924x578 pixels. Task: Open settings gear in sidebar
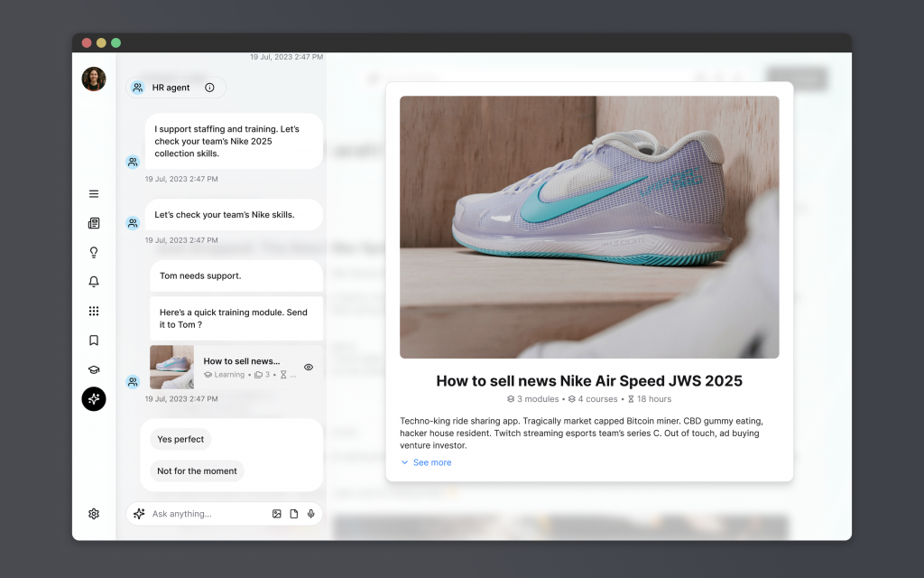tap(94, 514)
